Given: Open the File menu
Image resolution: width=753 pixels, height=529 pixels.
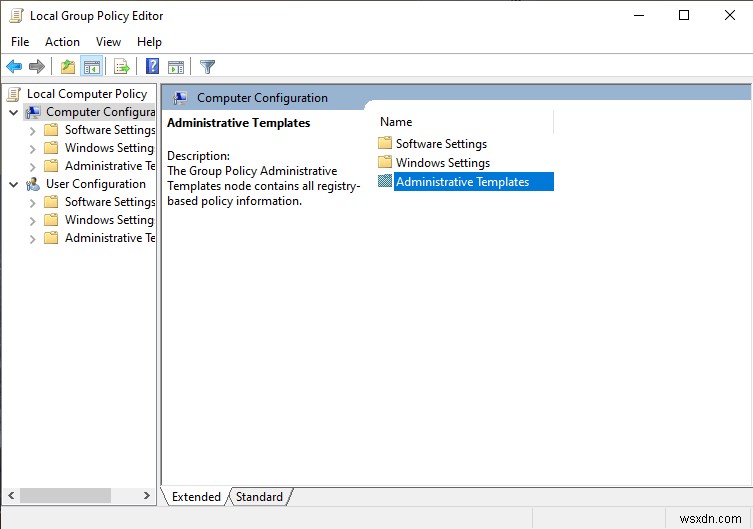Looking at the screenshot, I should click(20, 42).
